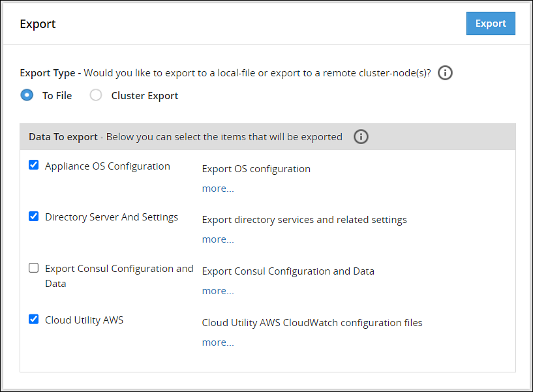
Task: Select the To File radio button
Action: tap(27, 95)
